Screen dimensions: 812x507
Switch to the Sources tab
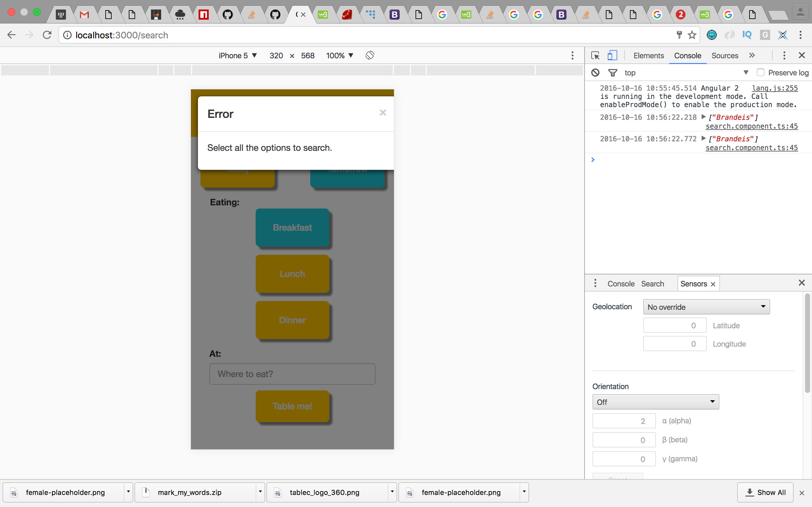(x=724, y=55)
